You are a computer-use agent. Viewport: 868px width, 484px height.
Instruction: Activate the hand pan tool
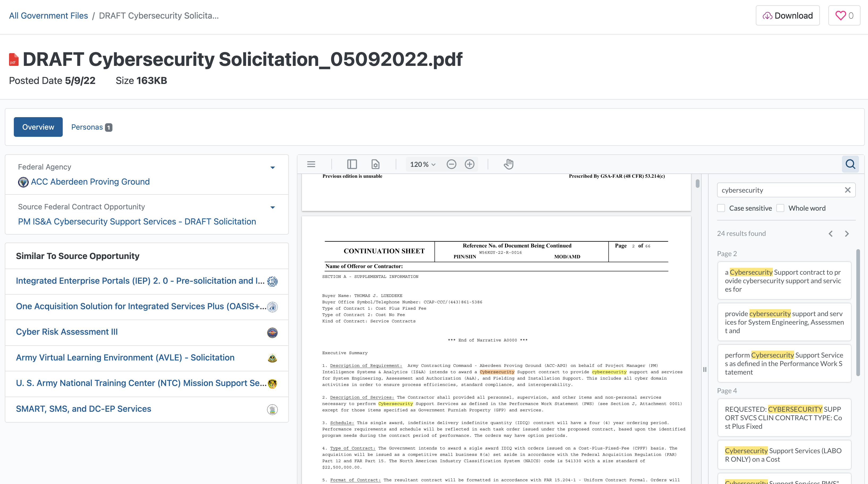click(x=508, y=164)
